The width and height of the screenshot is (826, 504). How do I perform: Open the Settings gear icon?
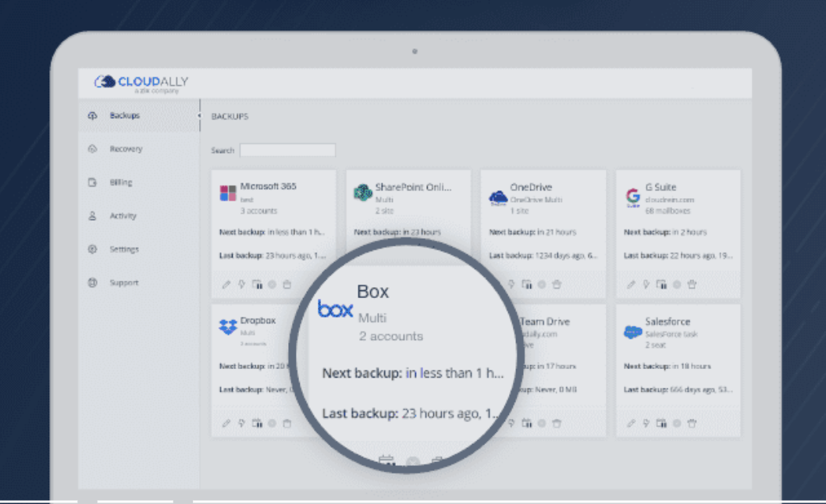click(x=91, y=249)
